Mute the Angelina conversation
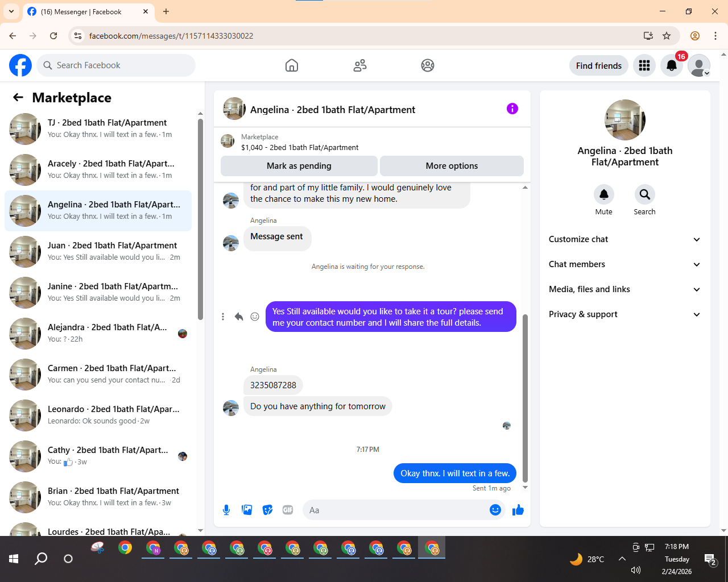This screenshot has width=728, height=582. click(x=604, y=194)
